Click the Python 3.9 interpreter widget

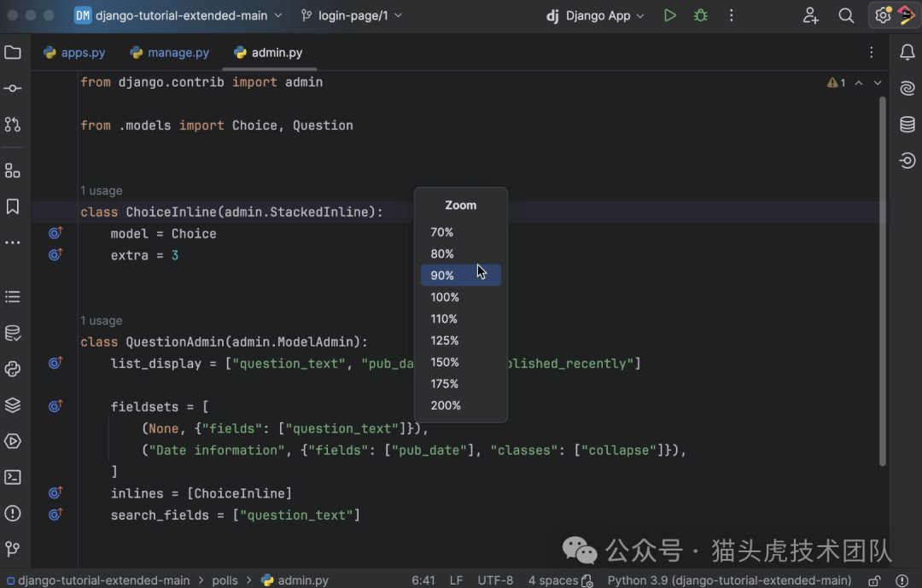click(729, 580)
